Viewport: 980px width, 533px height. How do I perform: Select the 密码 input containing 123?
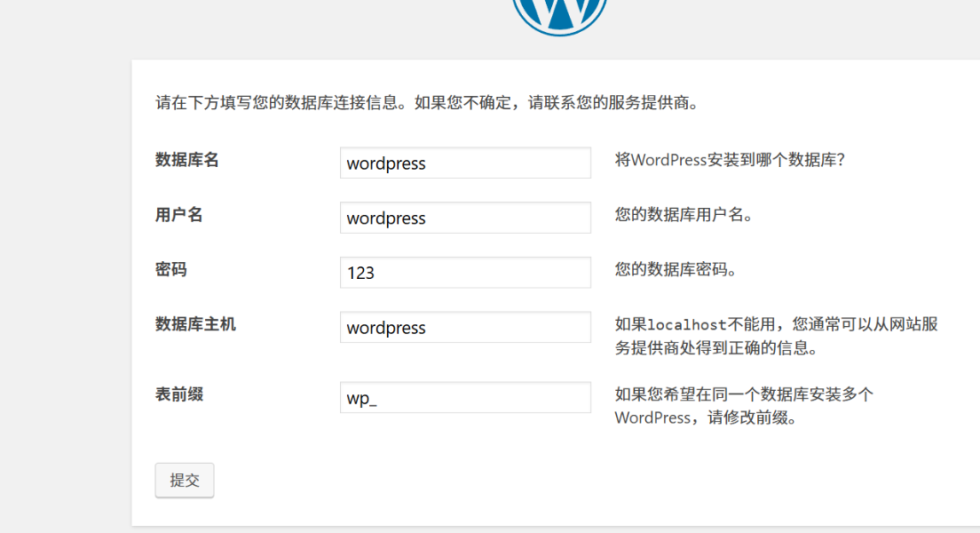tap(465, 272)
